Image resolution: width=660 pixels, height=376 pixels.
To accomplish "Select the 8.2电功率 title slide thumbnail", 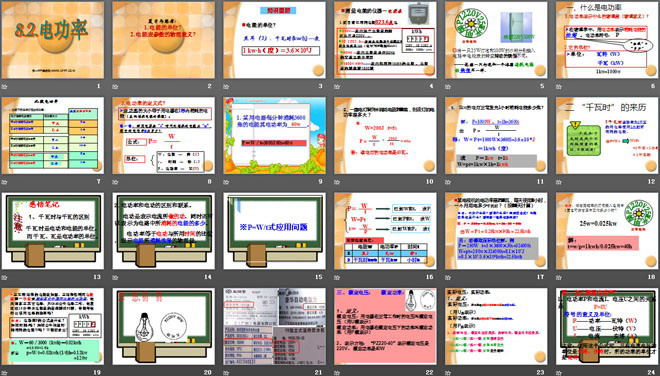I will pos(53,40).
